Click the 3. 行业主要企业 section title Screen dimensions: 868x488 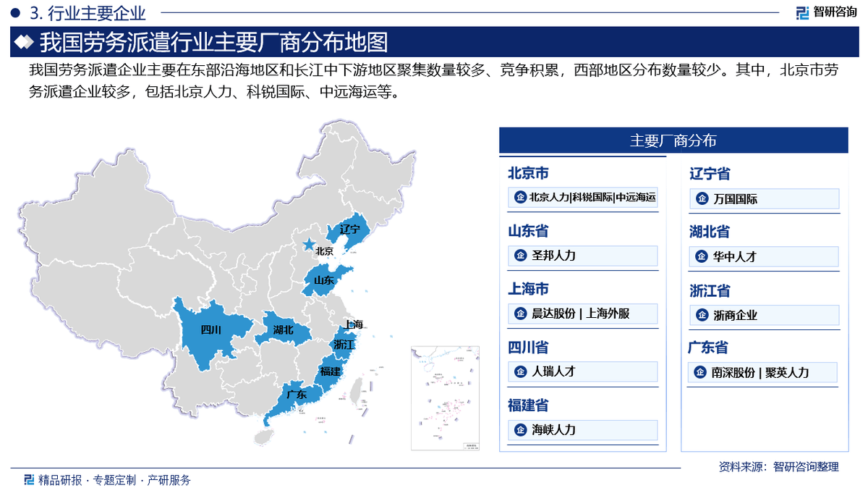(x=88, y=12)
